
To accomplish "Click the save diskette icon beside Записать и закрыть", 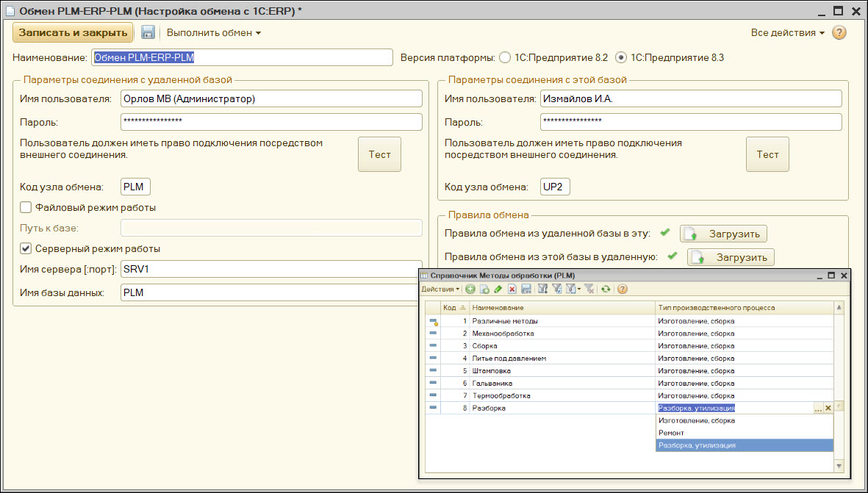I will [148, 32].
